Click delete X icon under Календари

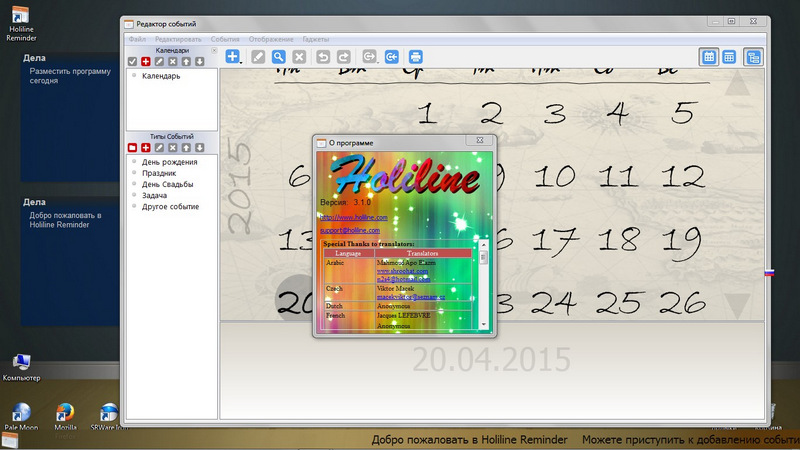pos(173,61)
